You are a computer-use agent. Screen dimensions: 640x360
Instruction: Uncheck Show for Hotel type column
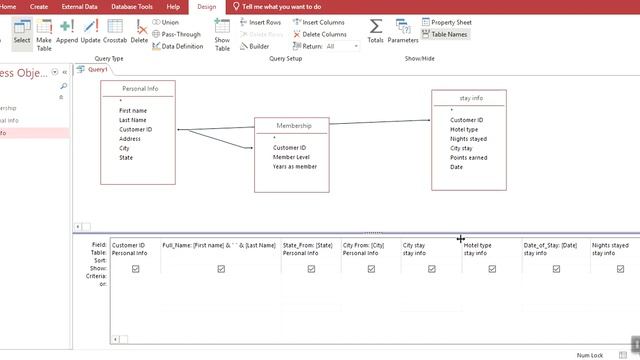(492, 269)
